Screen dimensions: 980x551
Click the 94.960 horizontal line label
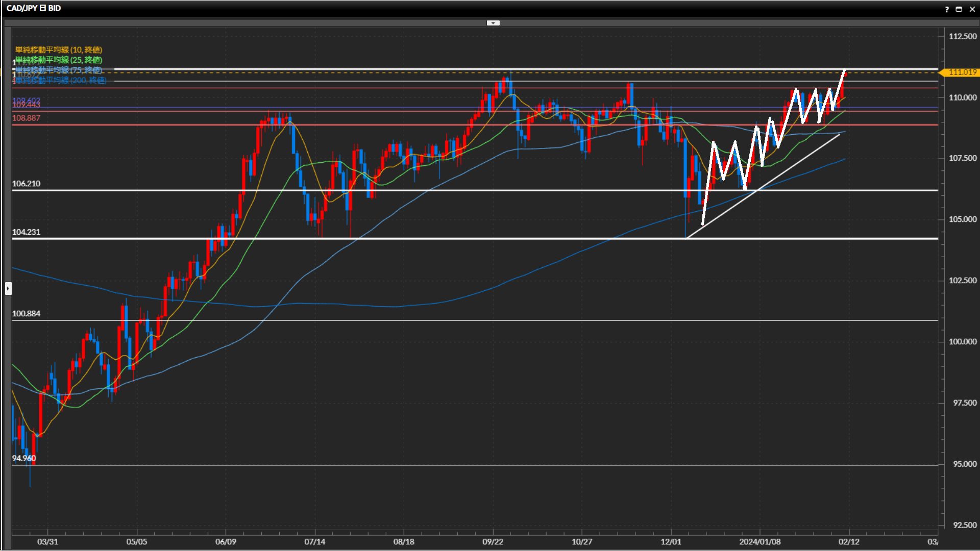tap(24, 458)
